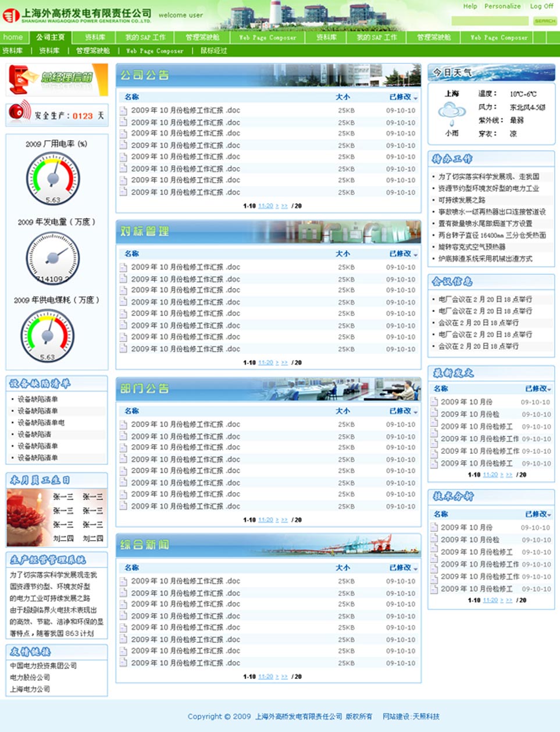This screenshot has height=732, width=560.
Task: Go to the home tab
Action: click(13, 37)
